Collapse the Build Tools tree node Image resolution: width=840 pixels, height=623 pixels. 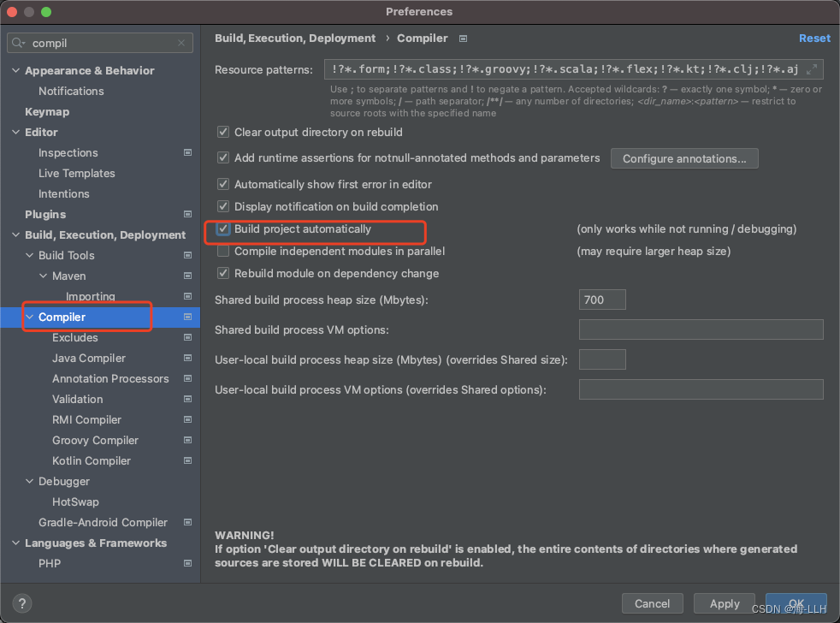coord(29,256)
